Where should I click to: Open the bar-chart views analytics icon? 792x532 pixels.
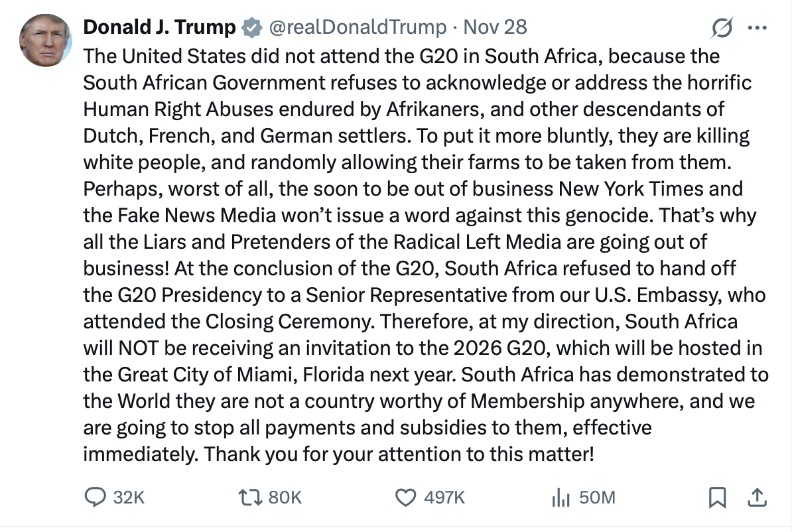coord(561,497)
